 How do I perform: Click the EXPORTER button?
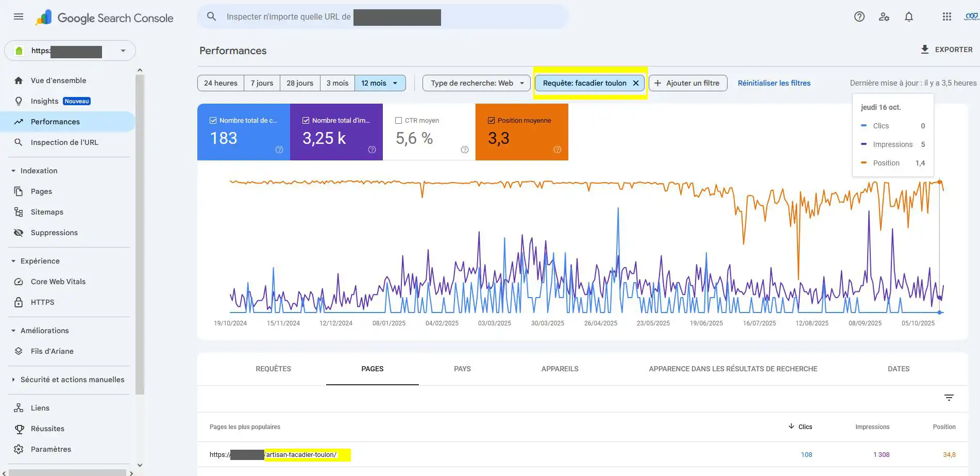[x=947, y=50]
